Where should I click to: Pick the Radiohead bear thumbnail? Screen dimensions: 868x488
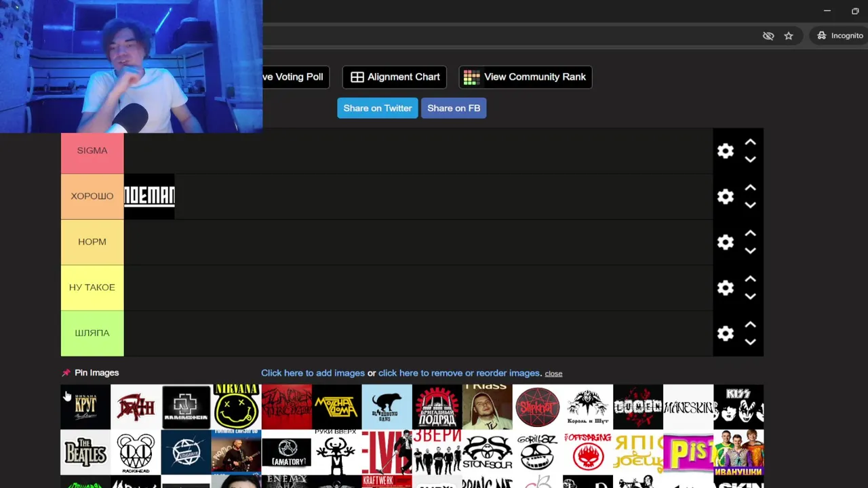coord(136,452)
